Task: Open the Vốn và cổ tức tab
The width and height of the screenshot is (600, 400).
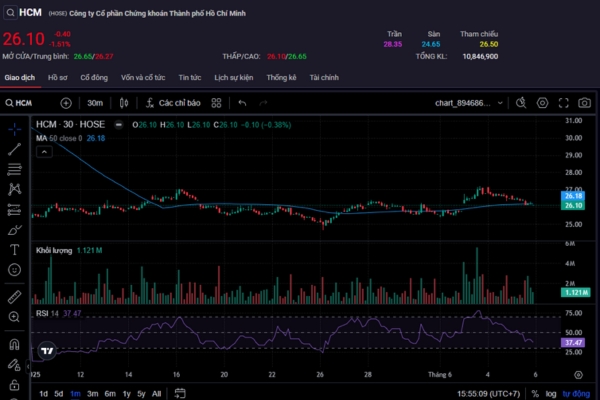Action: [143, 78]
